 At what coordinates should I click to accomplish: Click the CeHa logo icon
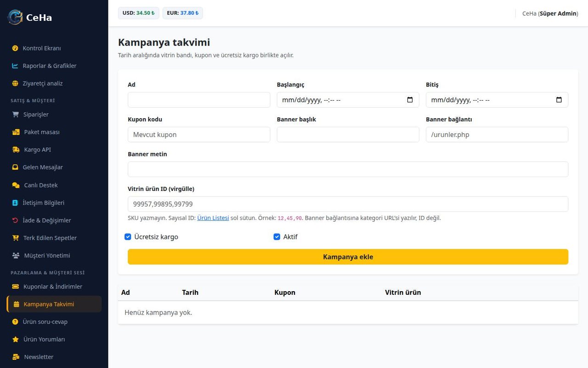click(15, 17)
